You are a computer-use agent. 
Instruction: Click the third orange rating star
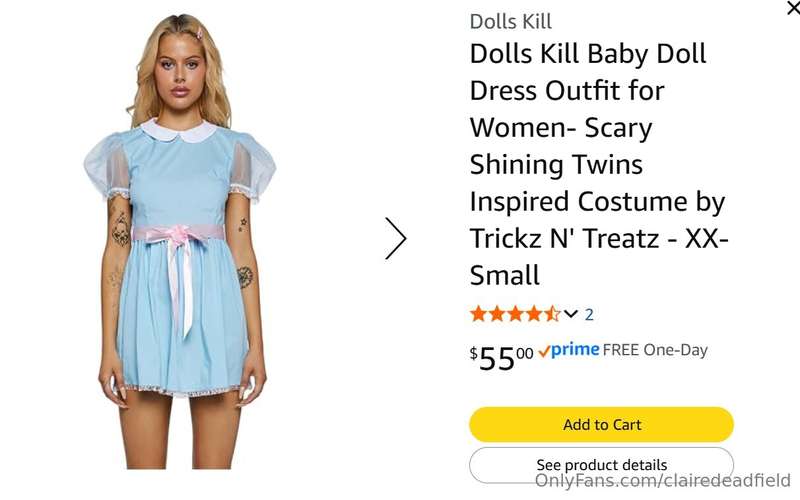tap(515, 314)
